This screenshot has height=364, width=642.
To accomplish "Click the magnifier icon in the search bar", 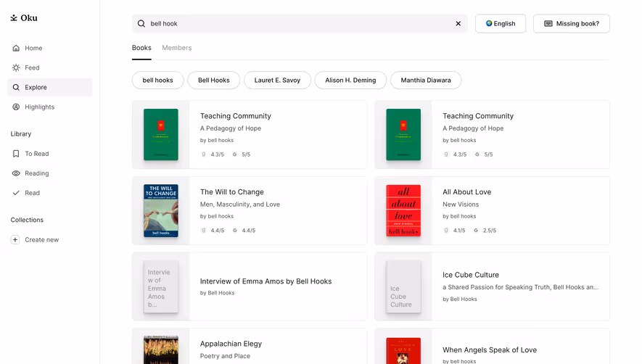I will pos(141,24).
